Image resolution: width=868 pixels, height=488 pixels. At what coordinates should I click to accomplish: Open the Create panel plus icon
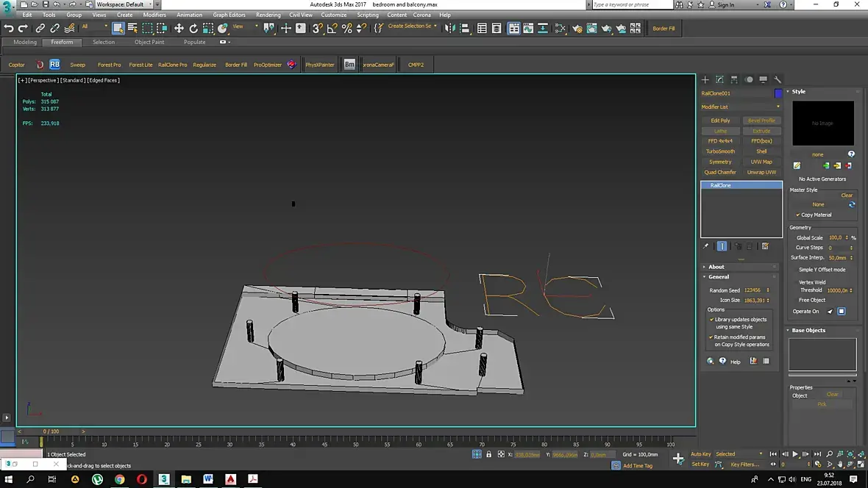705,79
